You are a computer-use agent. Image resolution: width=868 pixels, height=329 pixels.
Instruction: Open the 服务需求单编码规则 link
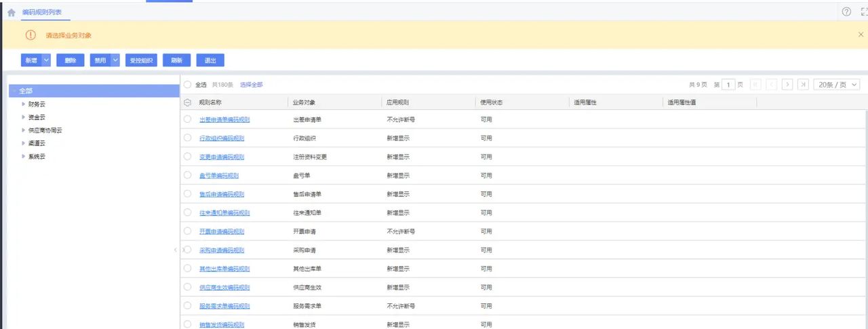224,306
